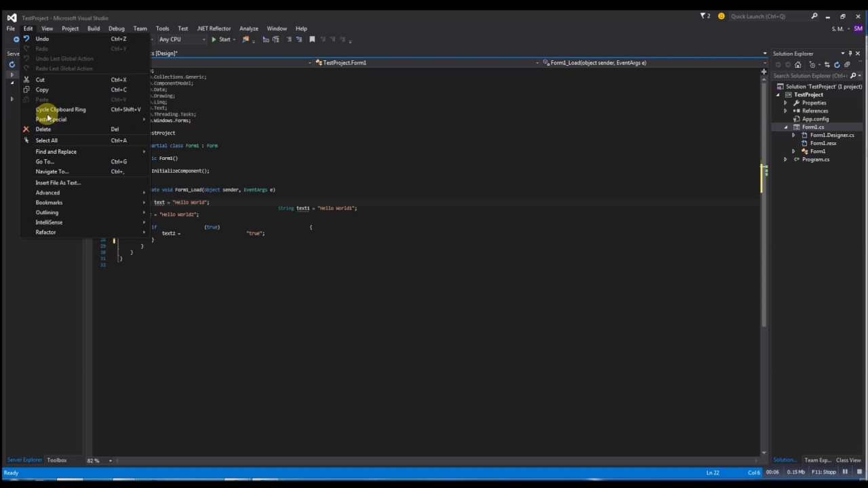The image size is (868, 488).
Task: Open the File menu
Action: pos(11,28)
